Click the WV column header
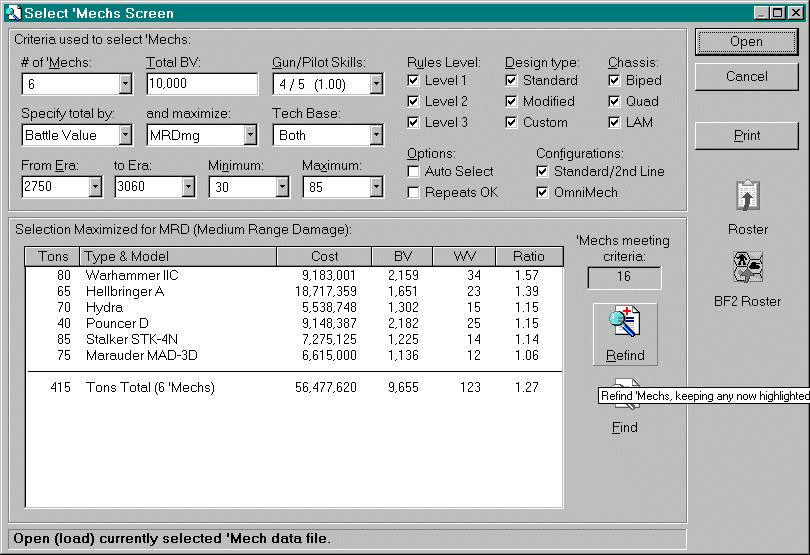 pyautogui.click(x=464, y=256)
